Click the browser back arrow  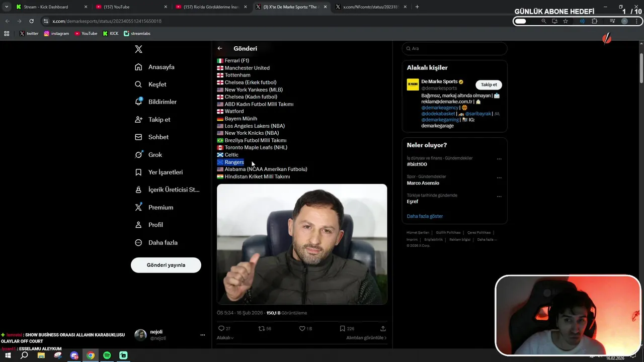tap(7, 21)
